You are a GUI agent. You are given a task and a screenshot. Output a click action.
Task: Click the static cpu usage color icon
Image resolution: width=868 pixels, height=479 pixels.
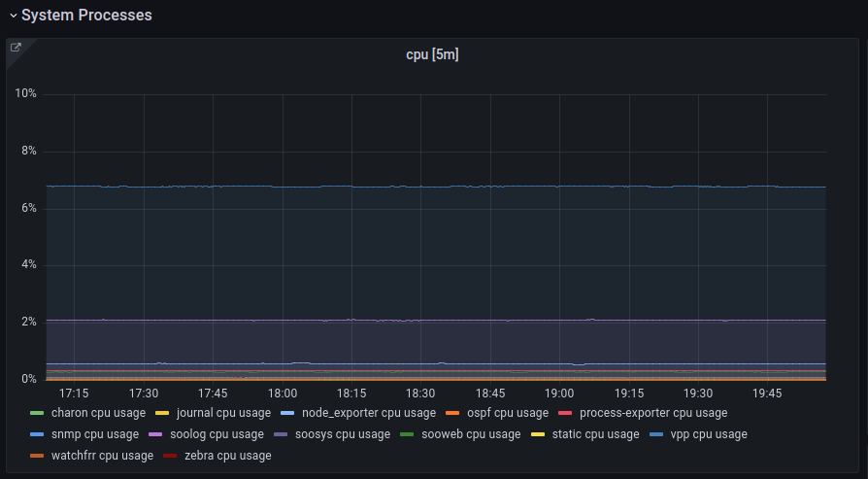537,434
